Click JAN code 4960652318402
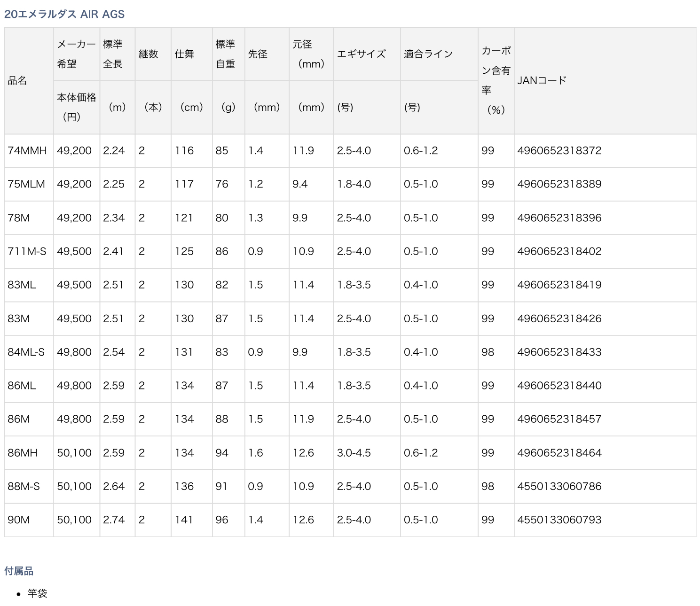The width and height of the screenshot is (700, 606). click(x=559, y=251)
